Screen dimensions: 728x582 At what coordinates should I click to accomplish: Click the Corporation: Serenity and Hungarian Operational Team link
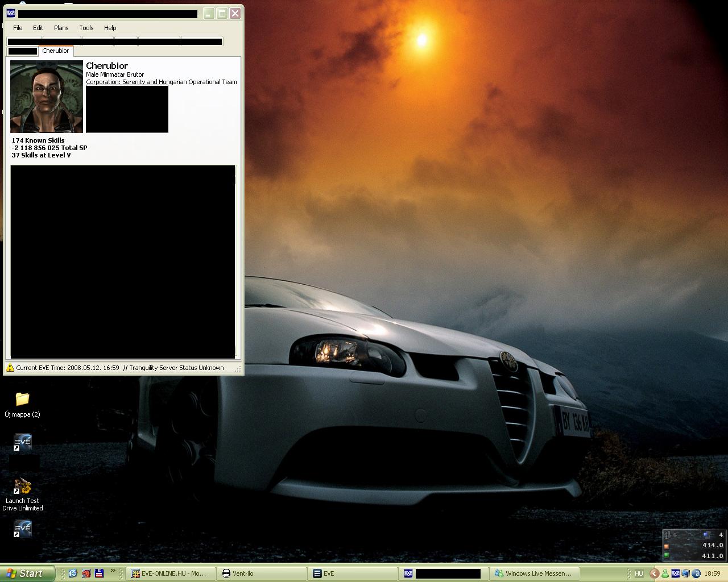[162, 82]
